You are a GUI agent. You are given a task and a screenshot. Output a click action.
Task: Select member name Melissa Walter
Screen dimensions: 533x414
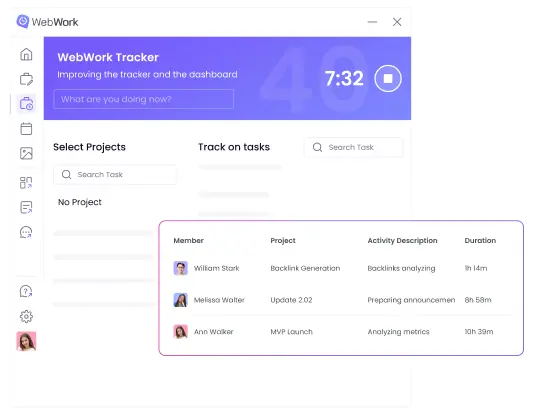(x=219, y=300)
